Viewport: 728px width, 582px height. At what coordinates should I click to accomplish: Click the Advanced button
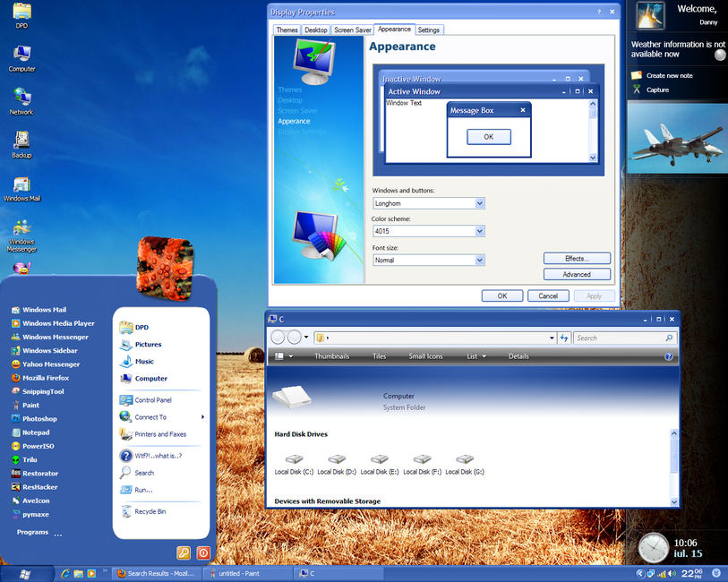point(577,274)
